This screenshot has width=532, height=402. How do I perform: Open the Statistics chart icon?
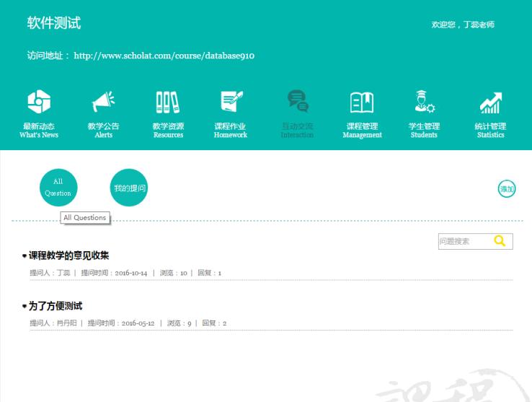coord(490,103)
